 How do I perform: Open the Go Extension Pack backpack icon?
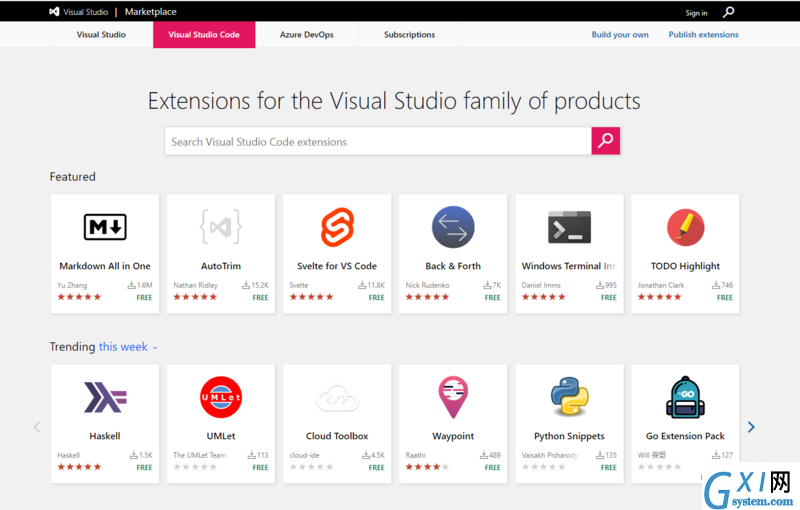coord(685,397)
